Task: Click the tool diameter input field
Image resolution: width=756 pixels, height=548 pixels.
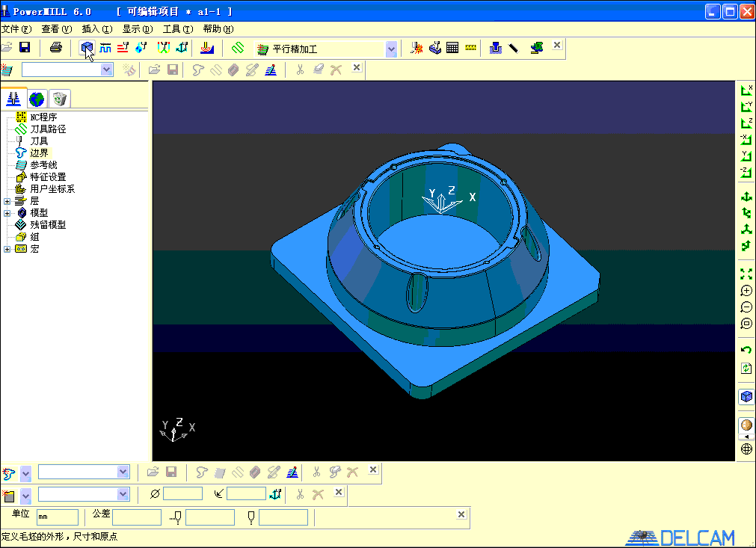Action: [x=182, y=493]
